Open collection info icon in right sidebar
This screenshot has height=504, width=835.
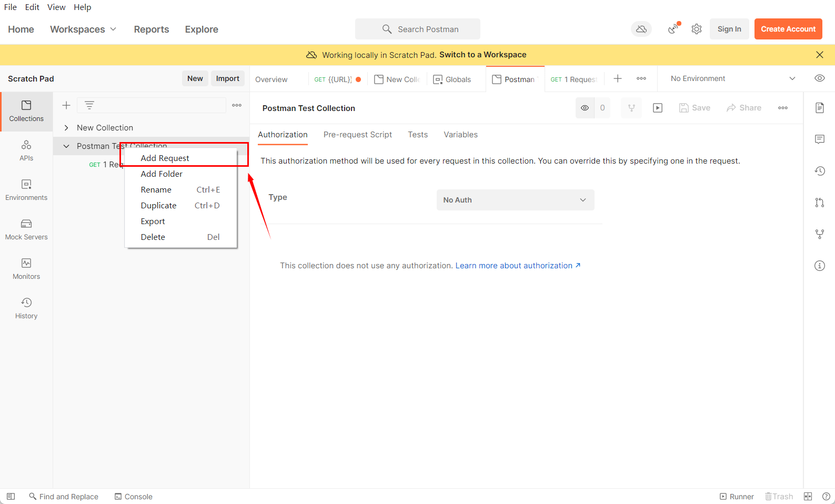[x=820, y=266]
